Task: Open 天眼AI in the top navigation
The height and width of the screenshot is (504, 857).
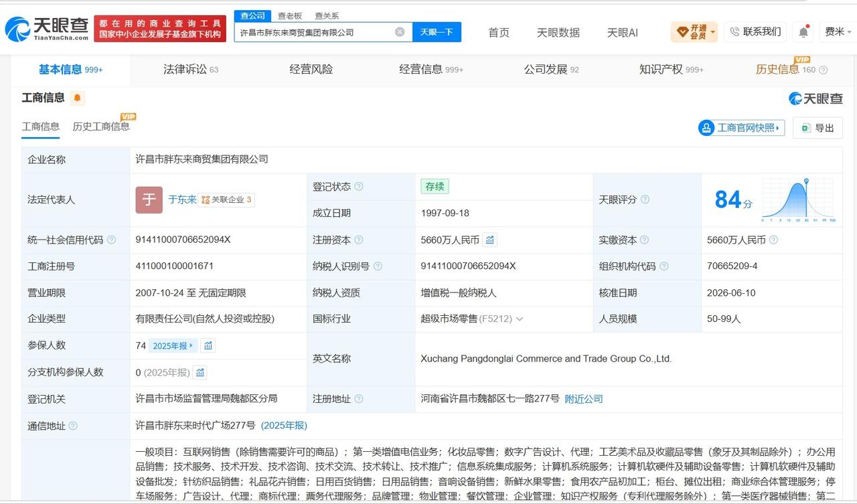Action: pyautogui.click(x=623, y=32)
